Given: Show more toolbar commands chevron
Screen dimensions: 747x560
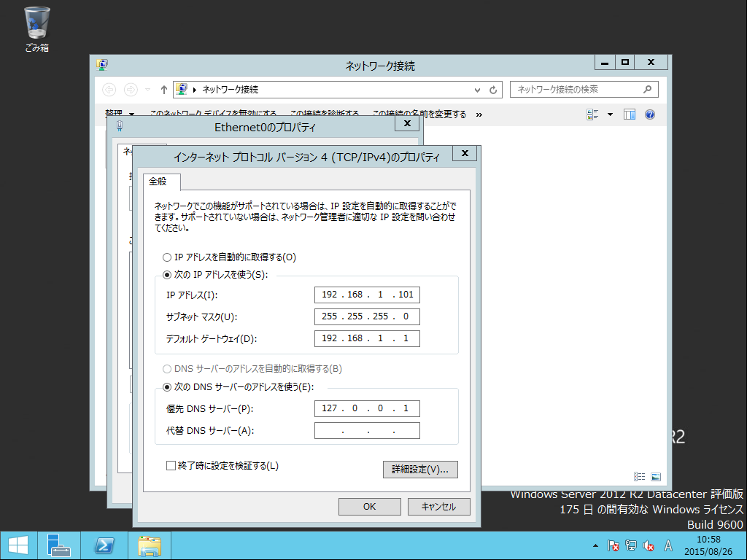Looking at the screenshot, I should (479, 114).
